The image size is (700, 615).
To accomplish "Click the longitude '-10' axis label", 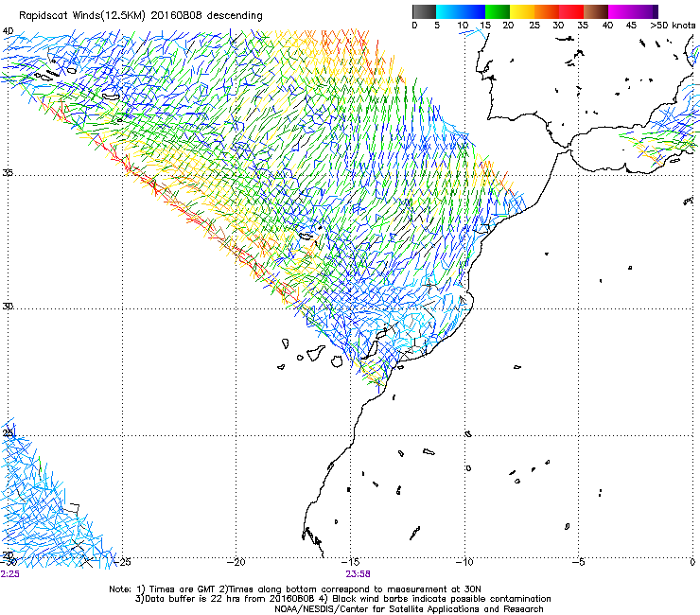I will point(464,562).
